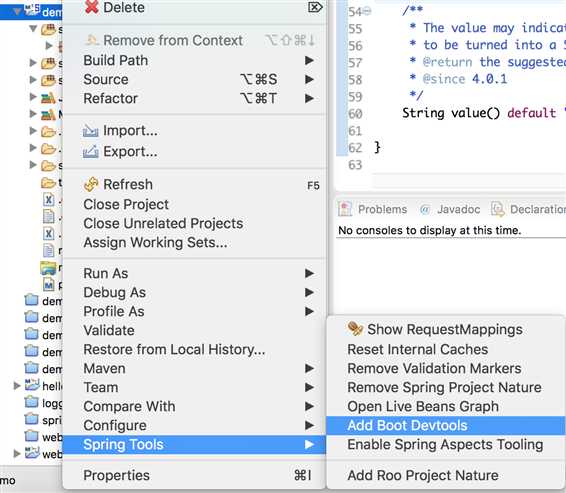The width and height of the screenshot is (566, 493).
Task: Choose Import in context menu
Action: point(195,131)
